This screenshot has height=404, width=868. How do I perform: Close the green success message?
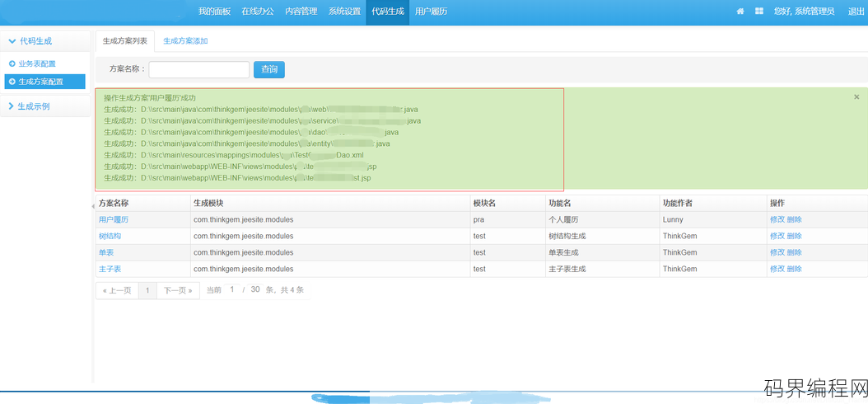(x=856, y=97)
